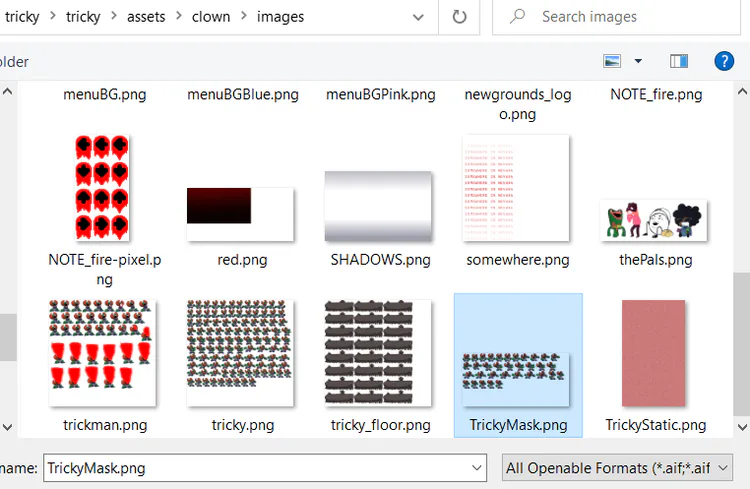Screen dimensions: 750x489
Task: Select tricky.png thumbnail
Action: point(240,353)
